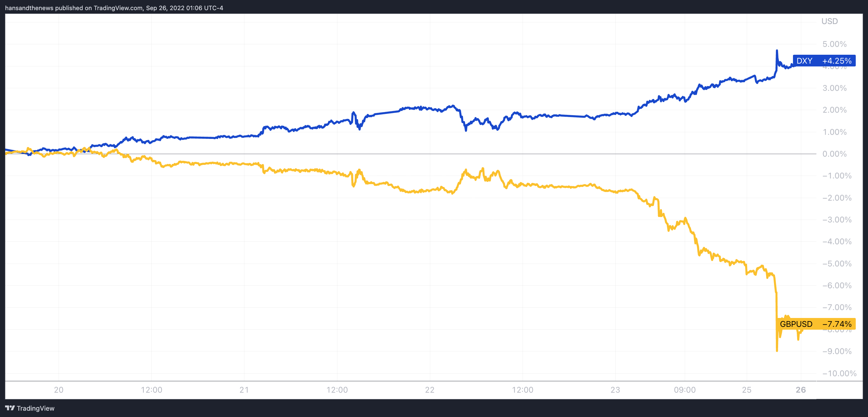This screenshot has width=868, height=417.
Task: Select date 20 on the time axis
Action: coord(59,390)
